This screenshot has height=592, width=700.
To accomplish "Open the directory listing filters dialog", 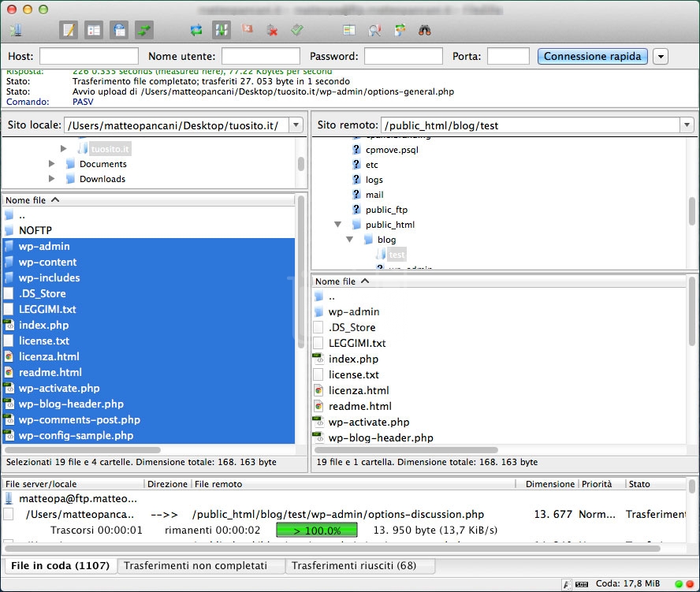I will 349,31.
